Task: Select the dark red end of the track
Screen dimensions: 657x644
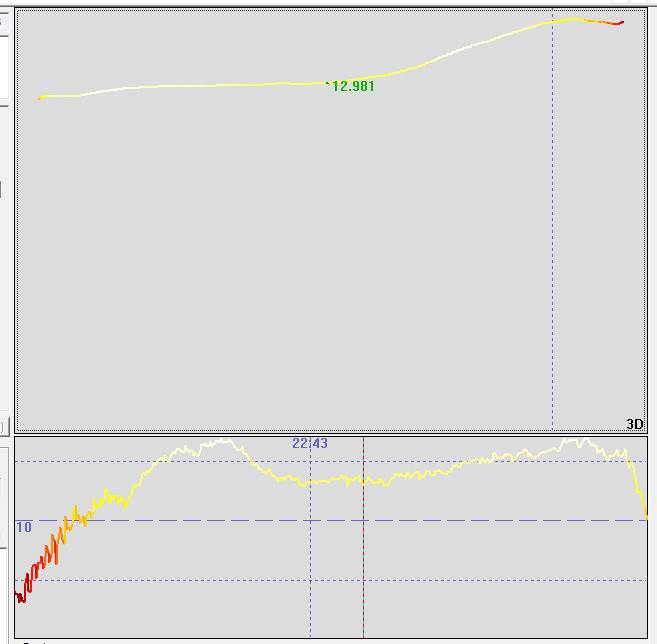Action: [x=620, y=22]
